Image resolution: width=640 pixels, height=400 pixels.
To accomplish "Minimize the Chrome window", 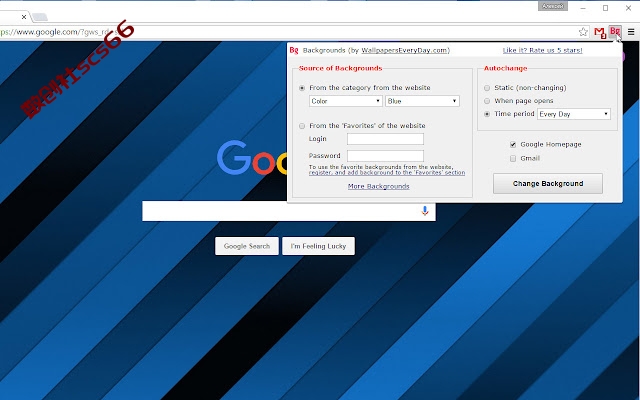I will [x=583, y=8].
